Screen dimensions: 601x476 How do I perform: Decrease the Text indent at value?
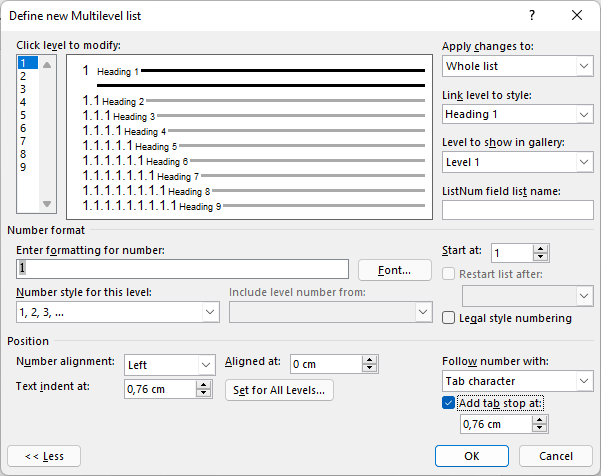[x=204, y=394]
